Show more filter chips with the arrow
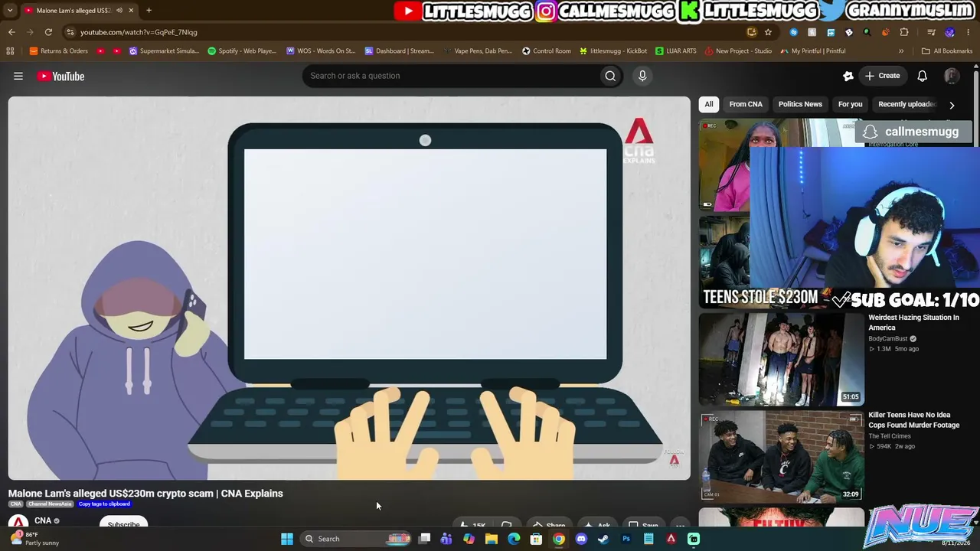980x551 pixels. [x=952, y=105]
